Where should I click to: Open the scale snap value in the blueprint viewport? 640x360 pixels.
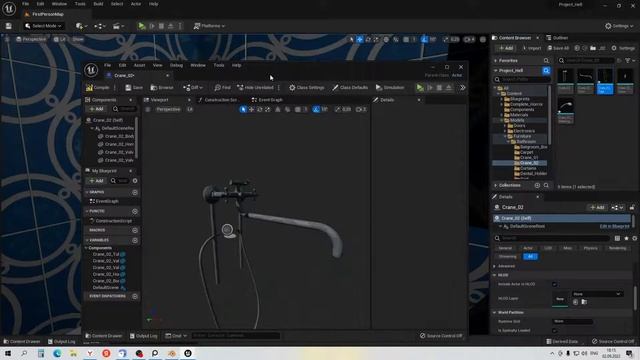tap(347, 109)
